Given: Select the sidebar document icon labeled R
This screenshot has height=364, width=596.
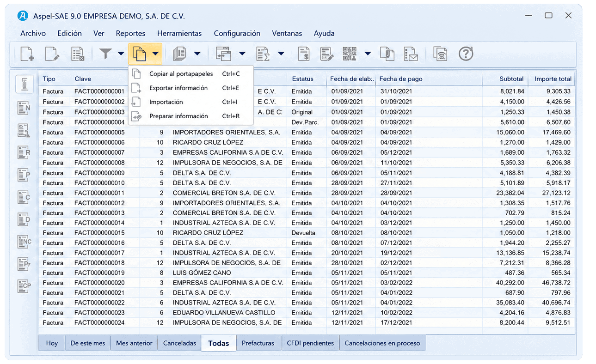Looking at the screenshot, I should (x=24, y=152).
